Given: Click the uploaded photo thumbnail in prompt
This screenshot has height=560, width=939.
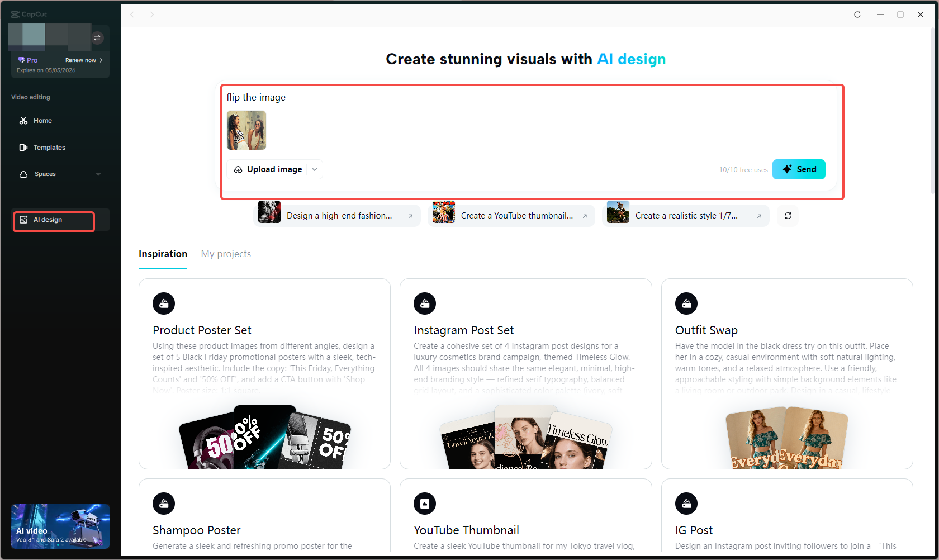Looking at the screenshot, I should pos(246,130).
